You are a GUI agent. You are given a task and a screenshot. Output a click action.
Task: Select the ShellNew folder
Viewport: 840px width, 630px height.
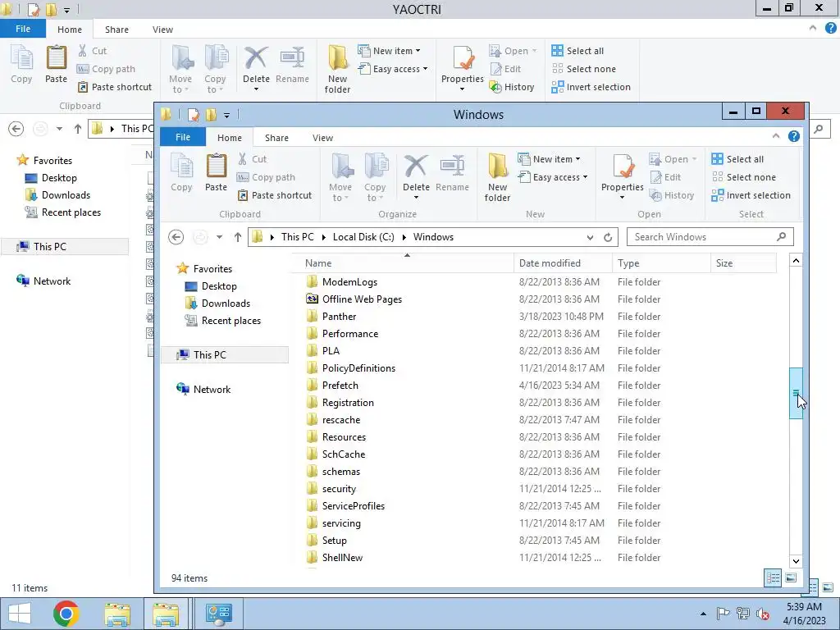(342, 558)
